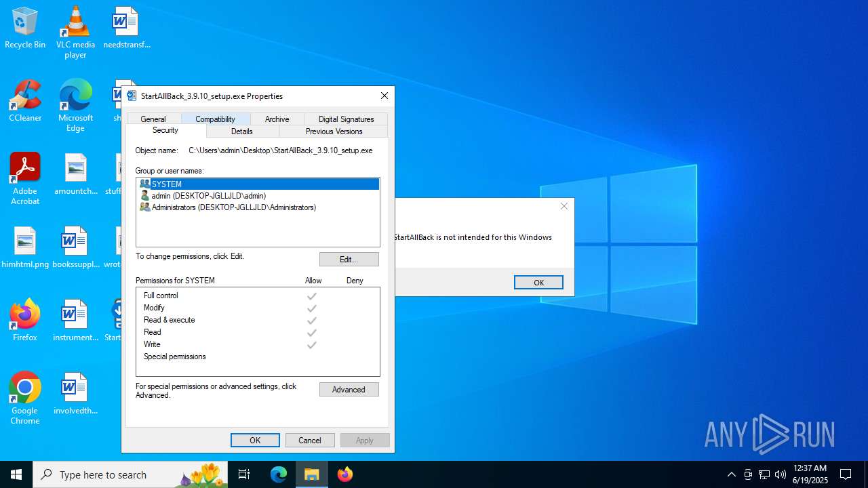868x488 pixels.
Task: Open the Recycle Bin desktop icon
Action: click(x=25, y=28)
